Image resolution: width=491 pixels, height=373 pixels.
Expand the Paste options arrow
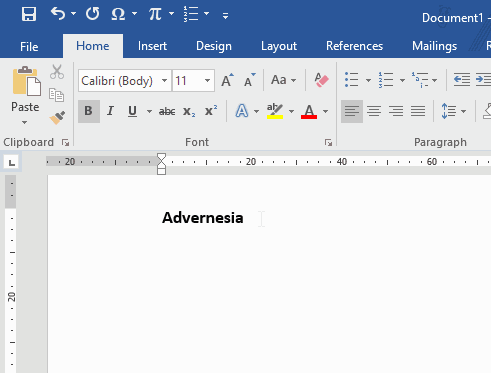[25, 122]
